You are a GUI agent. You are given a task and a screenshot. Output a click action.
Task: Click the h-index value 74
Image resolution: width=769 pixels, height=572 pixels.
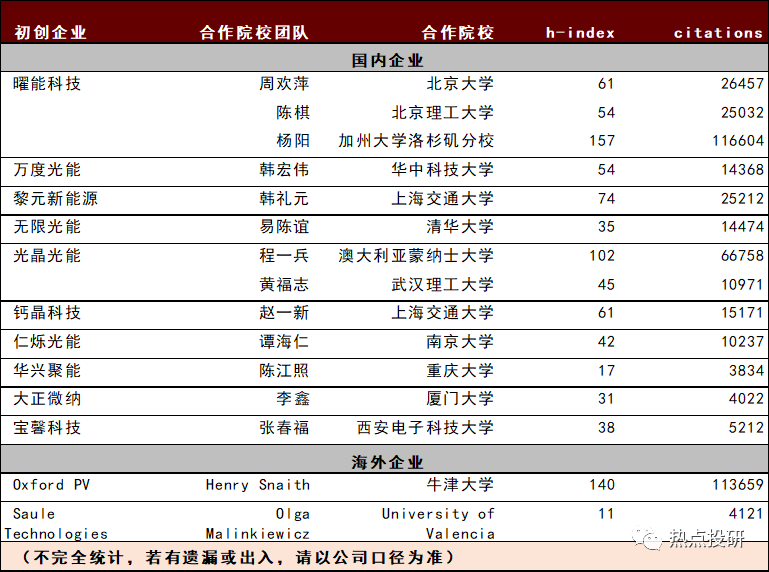[606, 199]
